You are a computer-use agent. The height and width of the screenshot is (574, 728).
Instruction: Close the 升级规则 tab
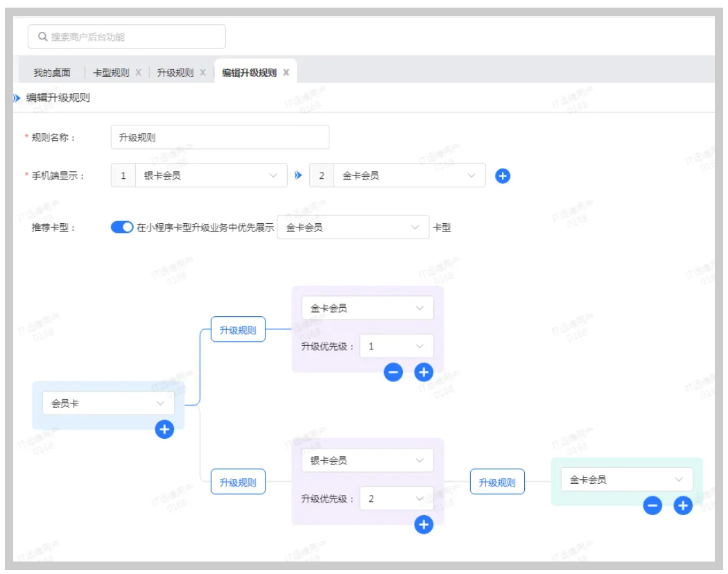pos(202,73)
